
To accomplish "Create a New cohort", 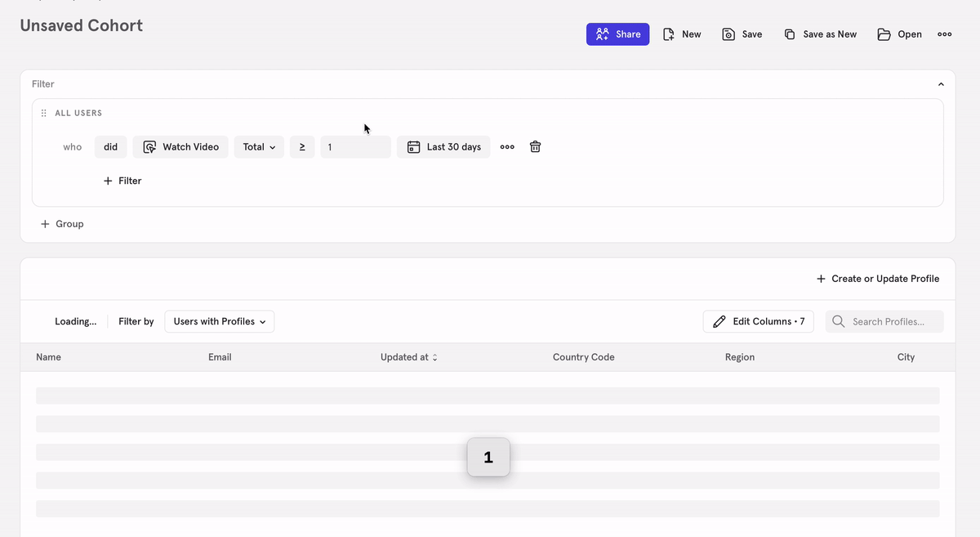I will pyautogui.click(x=682, y=34).
